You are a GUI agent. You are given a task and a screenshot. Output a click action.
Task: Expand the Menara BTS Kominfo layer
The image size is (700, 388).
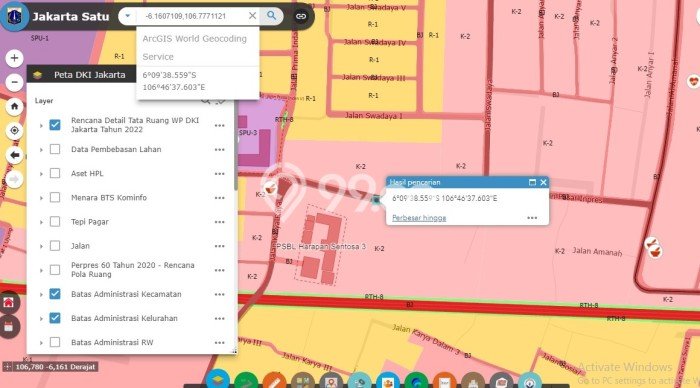pos(41,198)
